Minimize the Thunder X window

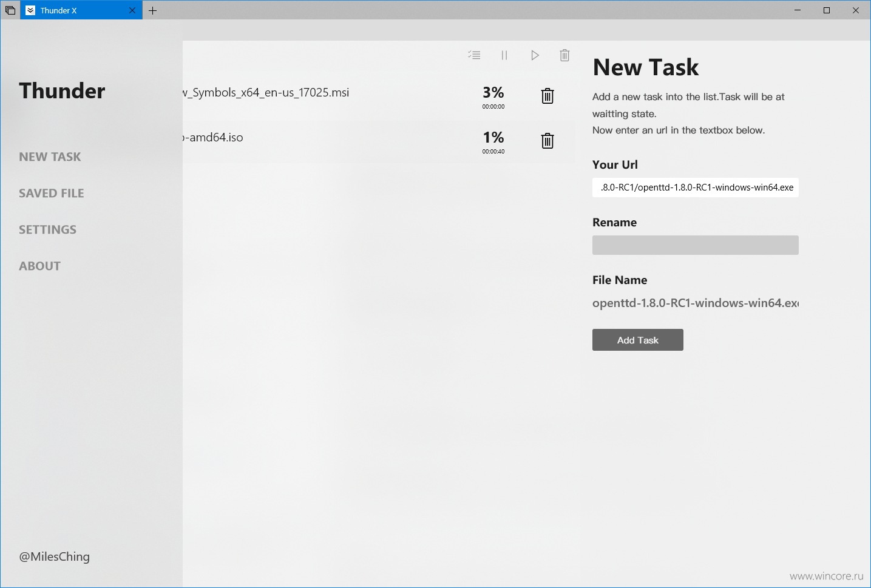pyautogui.click(x=798, y=10)
